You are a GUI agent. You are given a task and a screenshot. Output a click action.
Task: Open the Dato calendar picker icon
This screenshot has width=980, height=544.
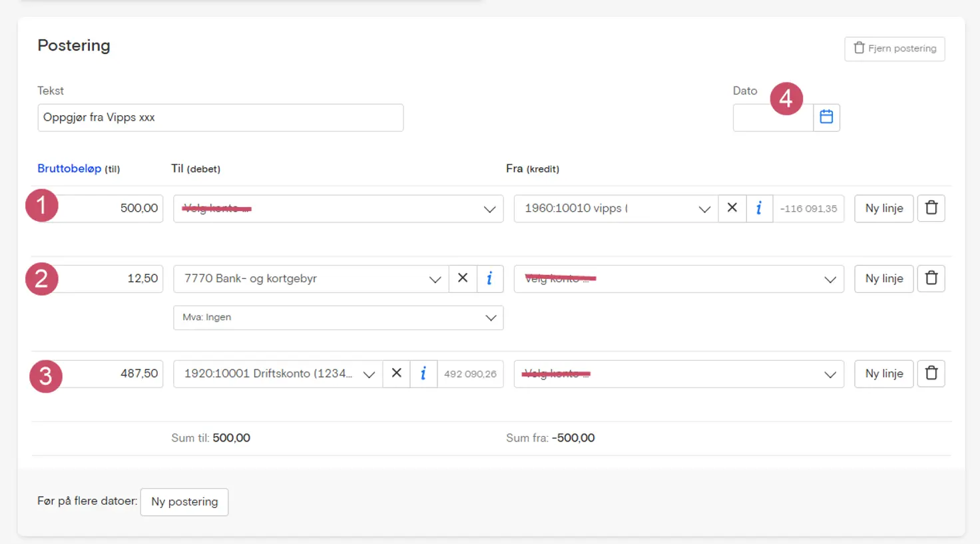(x=826, y=117)
